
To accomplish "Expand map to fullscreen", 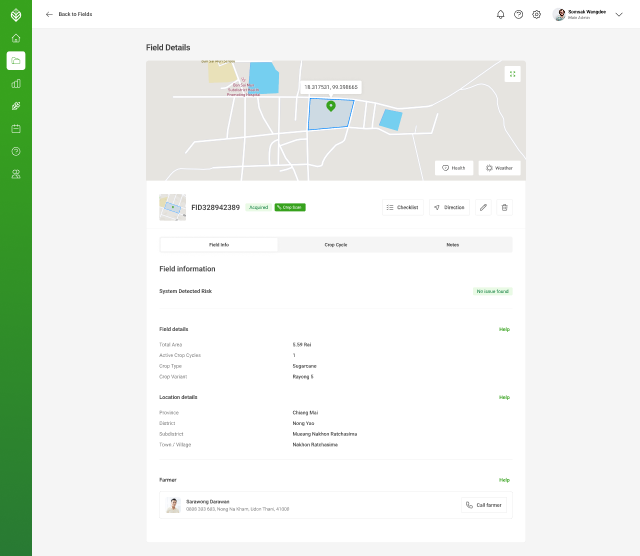I will tap(512, 74).
